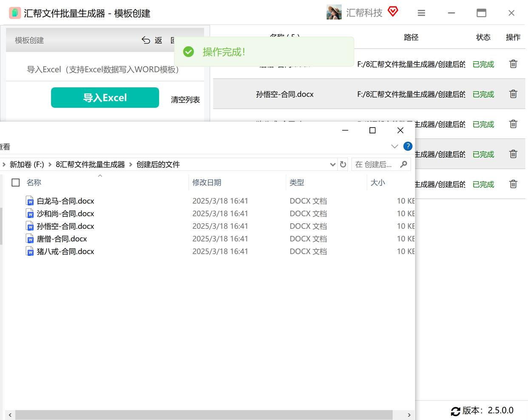
Task: Click the user avatar picture
Action: [x=334, y=12]
